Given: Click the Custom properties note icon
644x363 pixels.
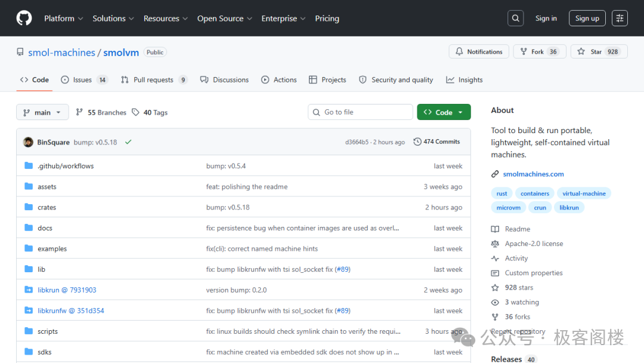Looking at the screenshot, I should pyautogui.click(x=495, y=273).
